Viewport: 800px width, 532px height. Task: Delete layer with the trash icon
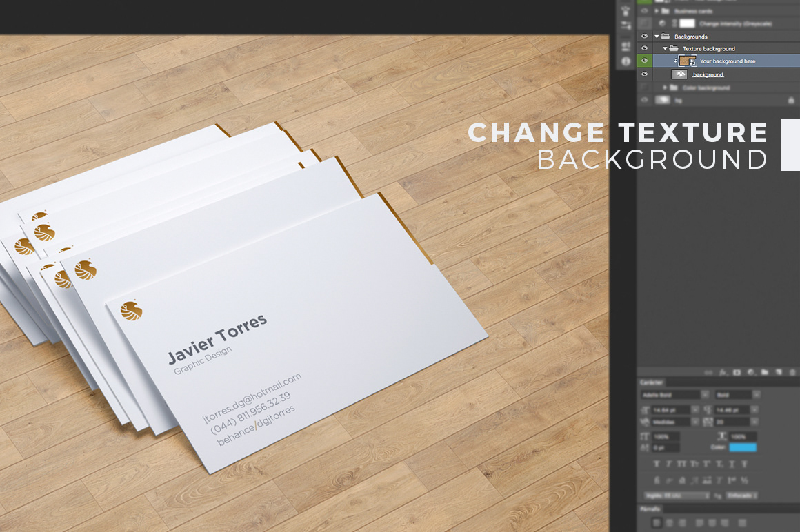tap(792, 373)
